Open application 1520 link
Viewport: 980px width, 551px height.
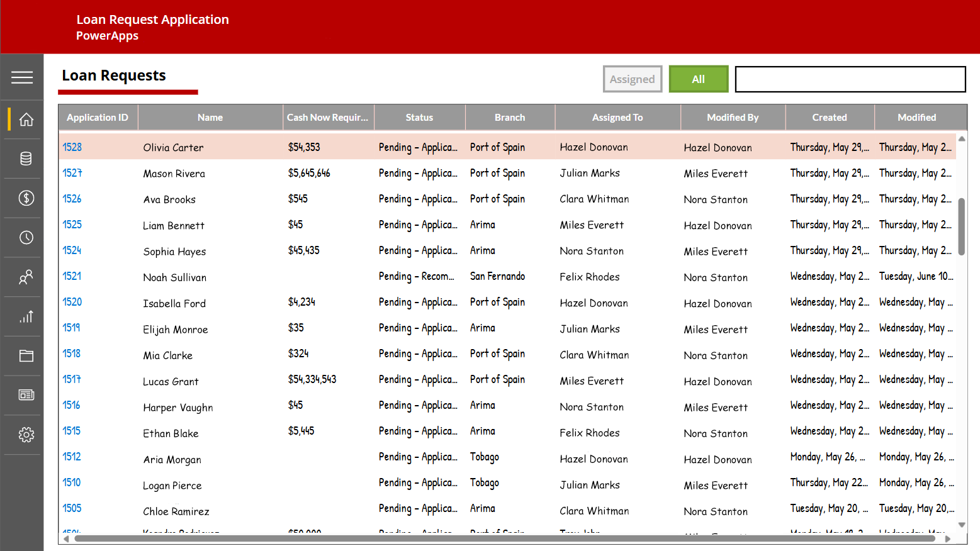72,302
